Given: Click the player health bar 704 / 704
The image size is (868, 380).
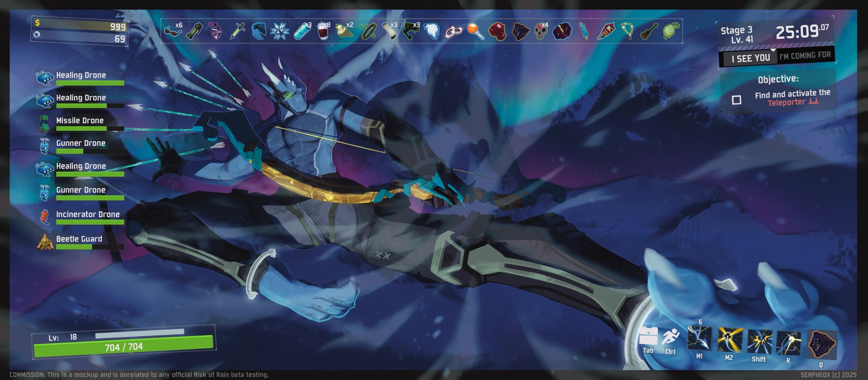Looking at the screenshot, I should 124,347.
